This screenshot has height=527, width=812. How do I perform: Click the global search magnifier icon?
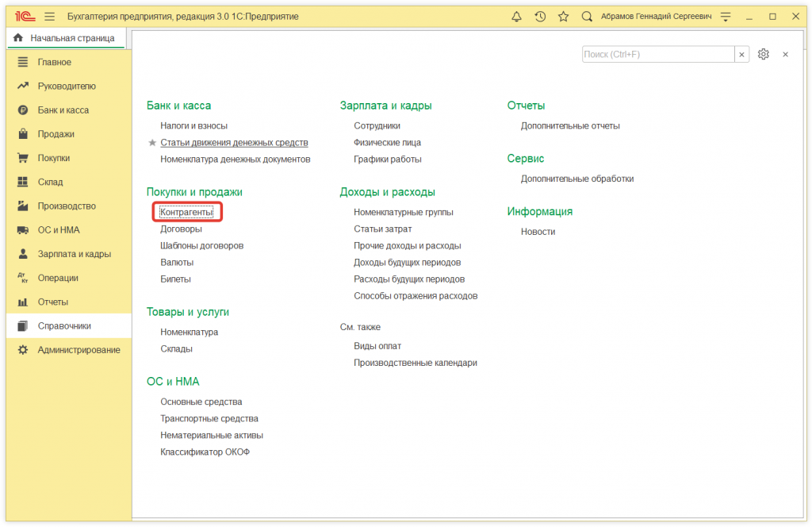point(587,17)
